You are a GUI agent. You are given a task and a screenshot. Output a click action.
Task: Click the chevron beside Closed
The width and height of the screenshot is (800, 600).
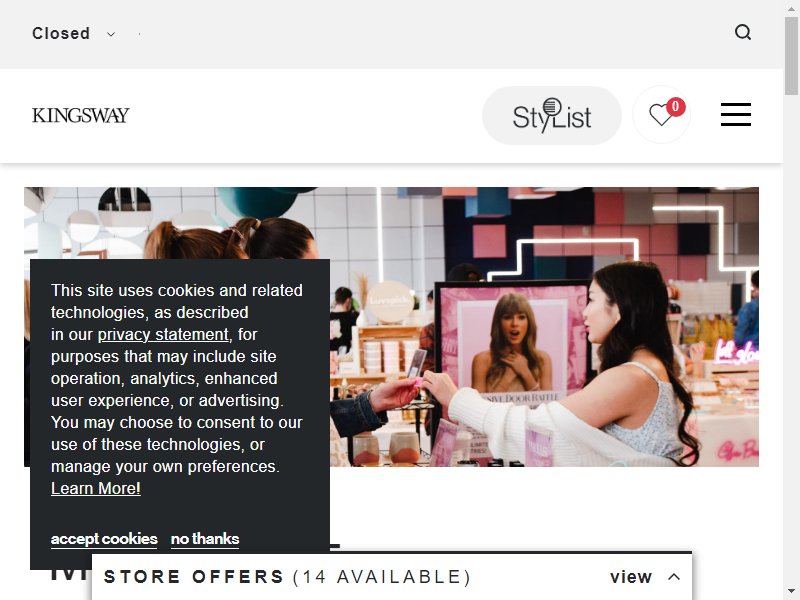tap(111, 34)
